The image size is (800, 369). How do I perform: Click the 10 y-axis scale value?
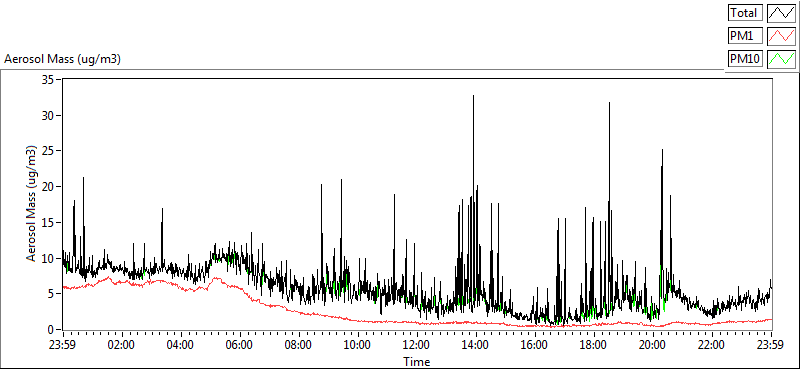pyautogui.click(x=48, y=258)
